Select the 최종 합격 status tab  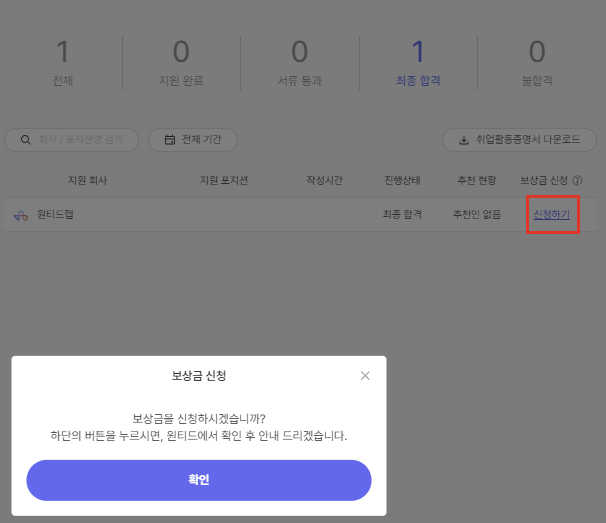[x=418, y=63]
